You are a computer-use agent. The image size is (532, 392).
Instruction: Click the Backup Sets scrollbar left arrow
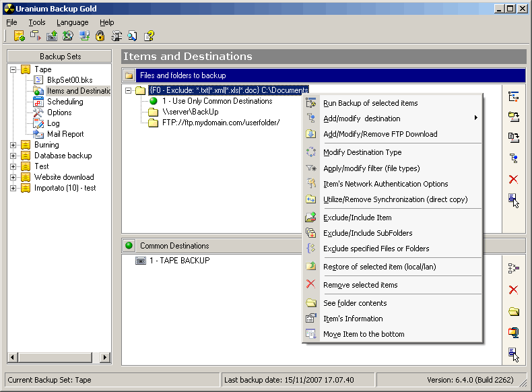(13, 357)
